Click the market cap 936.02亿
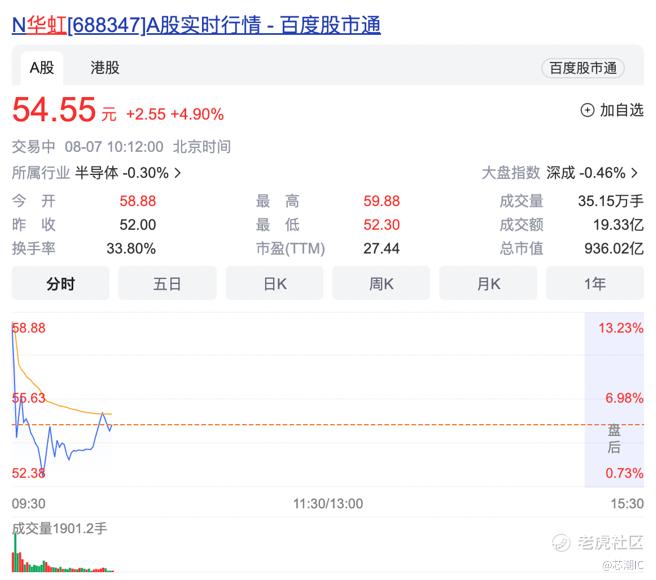 tap(614, 249)
